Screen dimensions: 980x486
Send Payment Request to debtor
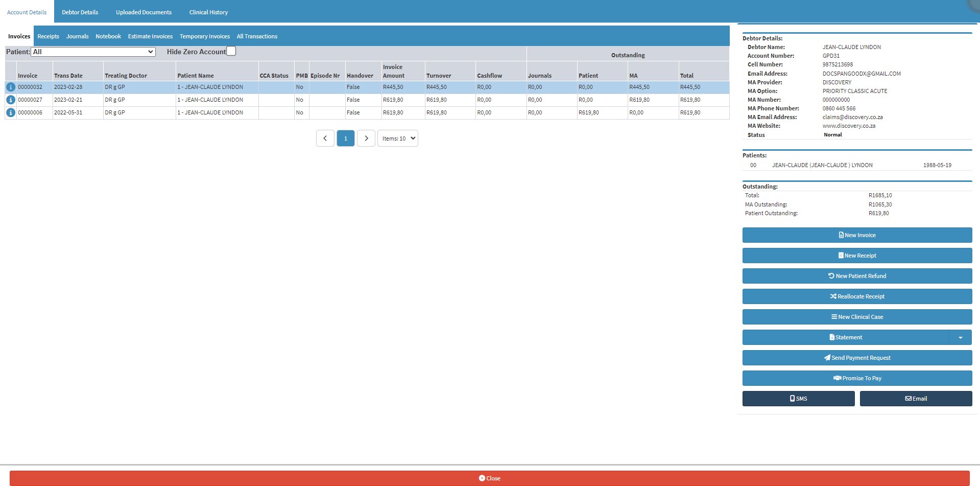tap(857, 358)
